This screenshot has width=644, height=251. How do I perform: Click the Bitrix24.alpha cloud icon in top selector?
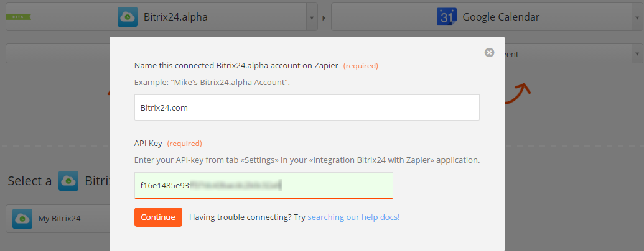tap(128, 17)
